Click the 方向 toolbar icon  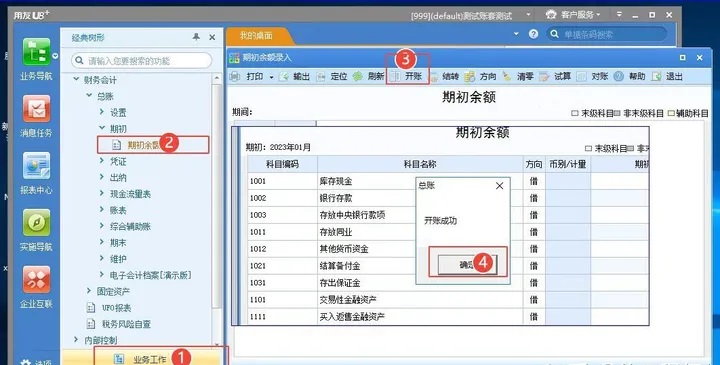tap(469, 77)
